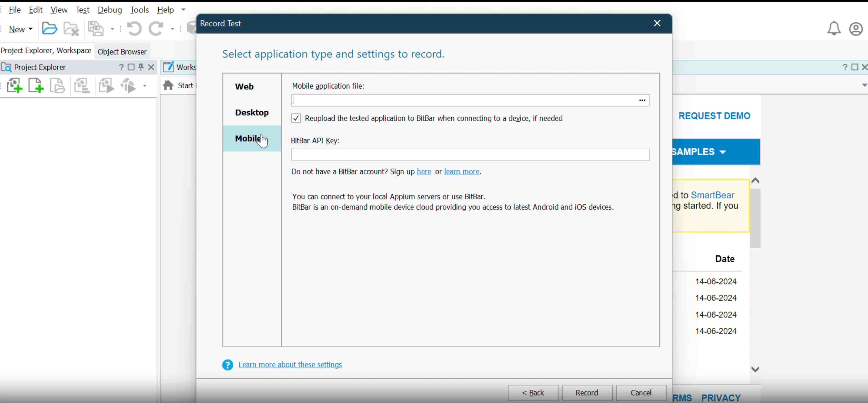Screen dimensions: 868x403
Task: Switch to Object Browser tab
Action: [122, 52]
